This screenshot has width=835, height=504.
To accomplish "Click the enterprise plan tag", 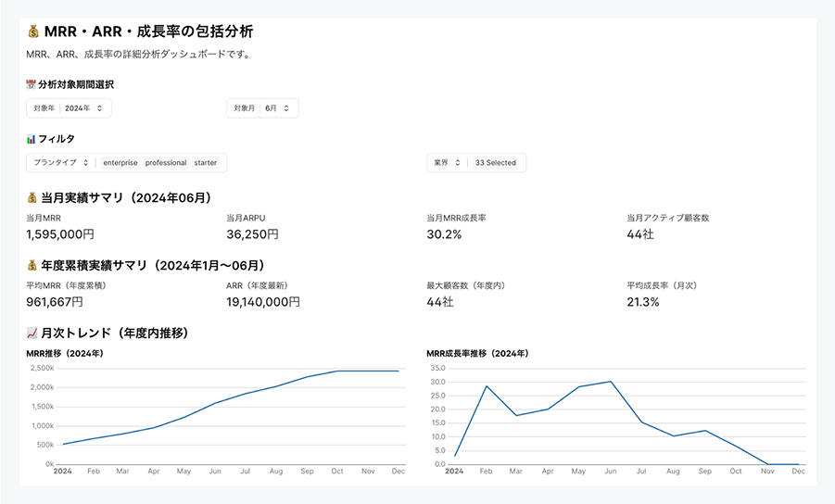I will [x=120, y=163].
